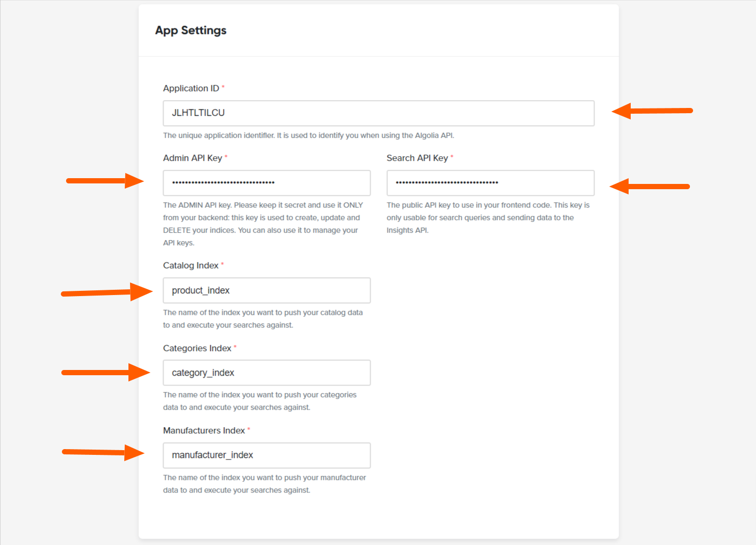
Task: Click the Search API Key label
Action: click(x=417, y=158)
